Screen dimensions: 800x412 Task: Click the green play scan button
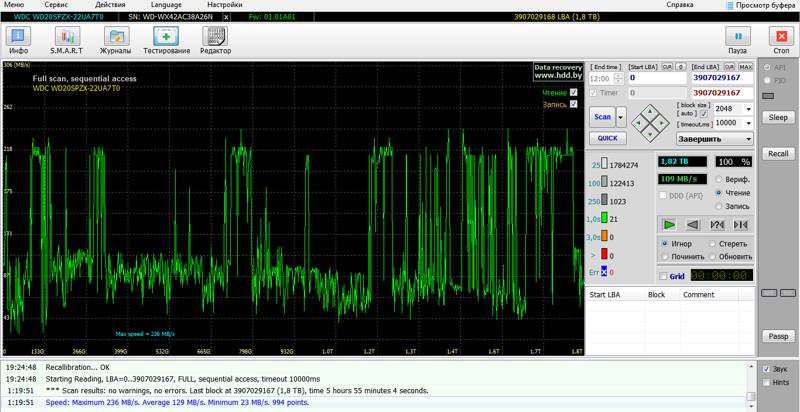pos(669,224)
